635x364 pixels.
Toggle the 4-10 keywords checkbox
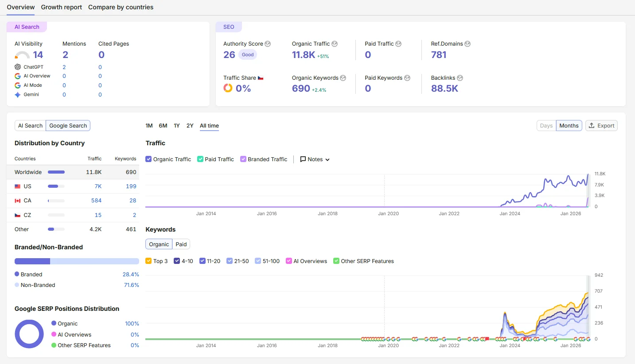coord(177,261)
